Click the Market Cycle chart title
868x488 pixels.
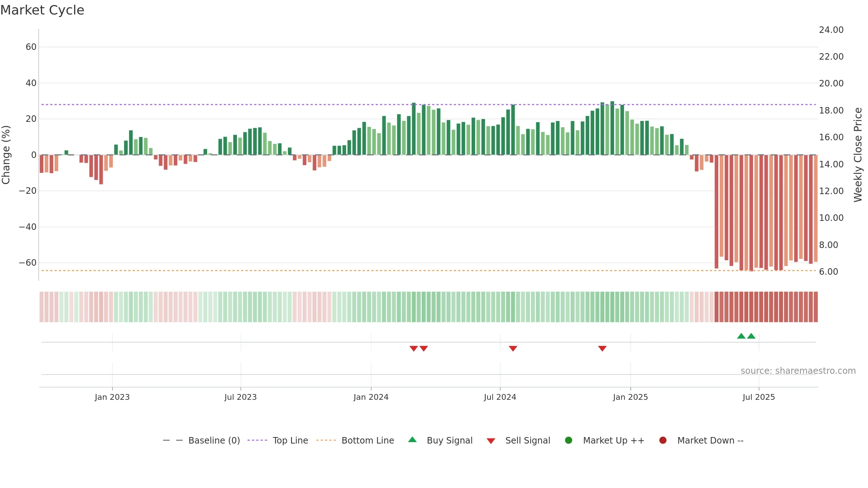[42, 10]
